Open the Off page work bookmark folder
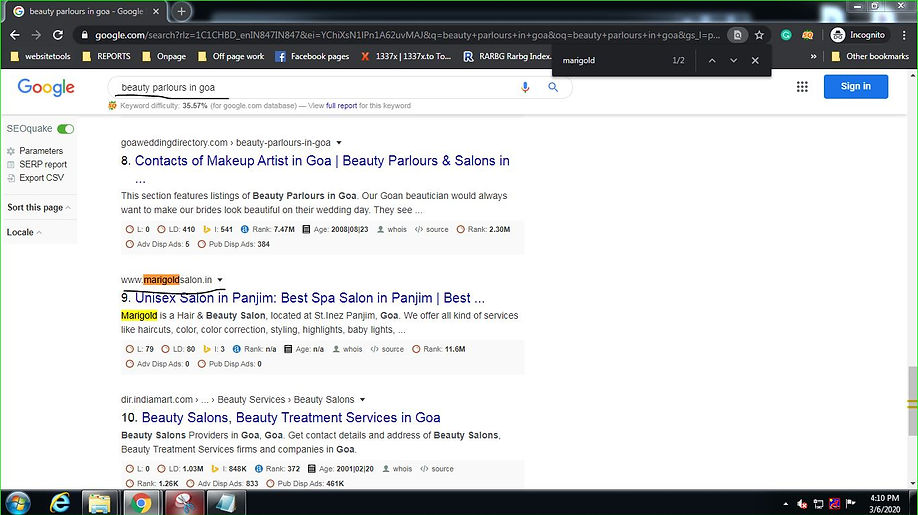This screenshot has height=515, width=918. tap(231, 57)
